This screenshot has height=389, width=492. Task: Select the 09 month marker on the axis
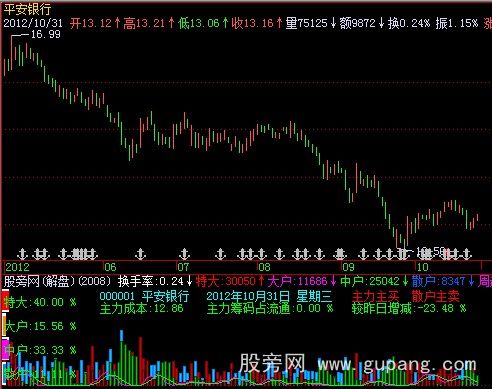point(348,267)
